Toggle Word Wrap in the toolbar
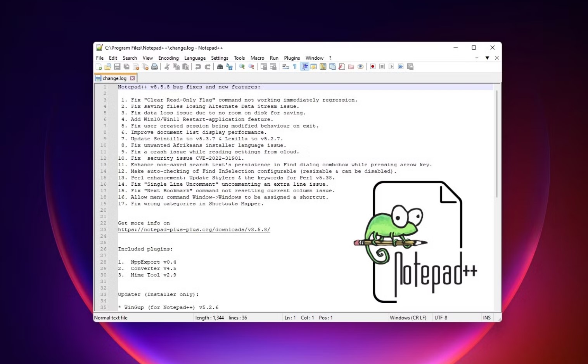588x364 pixels. [x=285, y=67]
